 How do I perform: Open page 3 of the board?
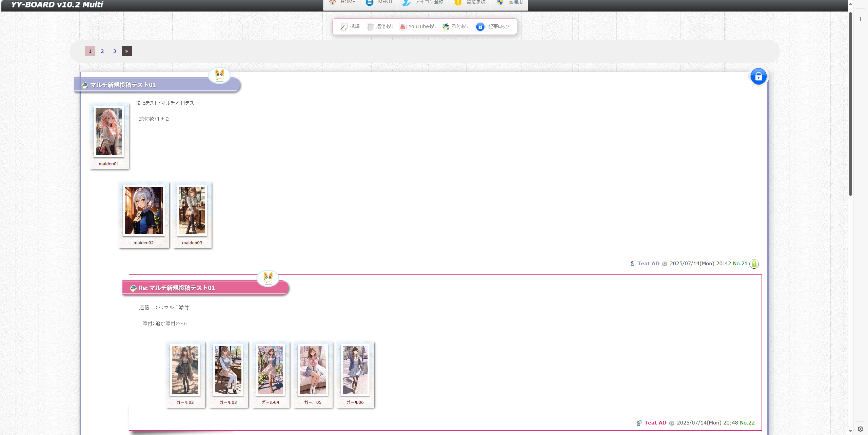point(115,51)
